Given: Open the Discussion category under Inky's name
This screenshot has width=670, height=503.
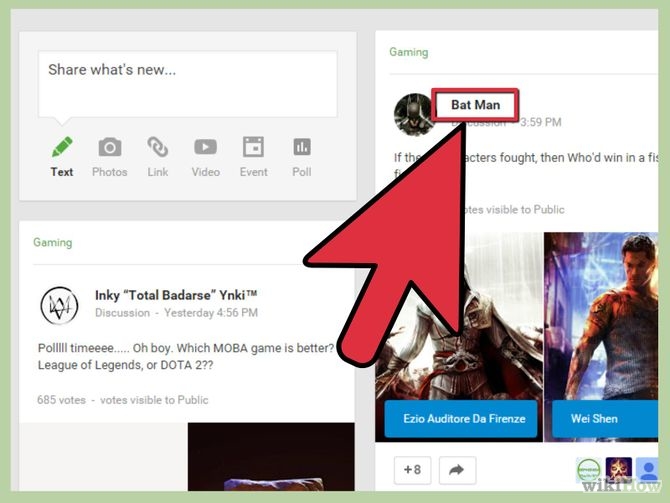Looking at the screenshot, I should 122,313.
